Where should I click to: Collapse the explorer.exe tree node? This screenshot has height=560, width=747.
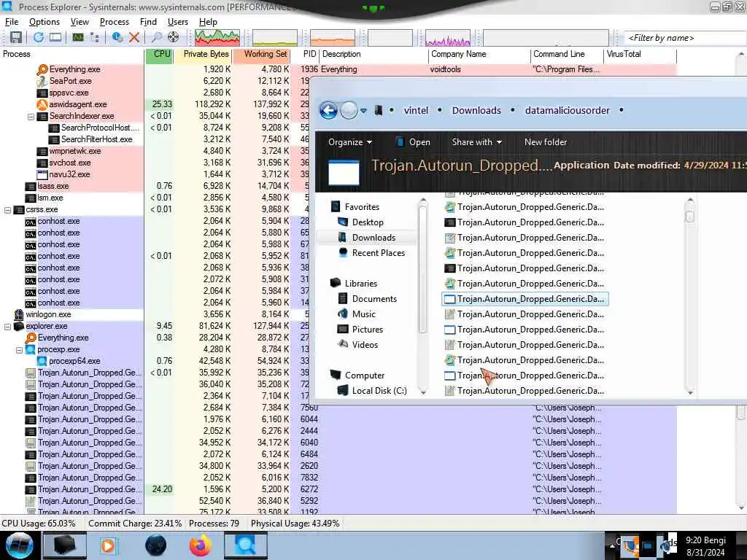[x=7, y=326]
